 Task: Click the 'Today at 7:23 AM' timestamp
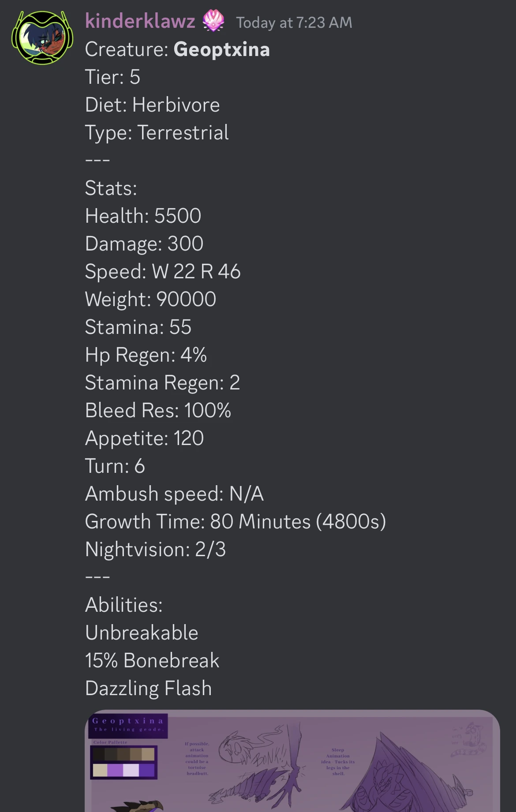tap(294, 23)
